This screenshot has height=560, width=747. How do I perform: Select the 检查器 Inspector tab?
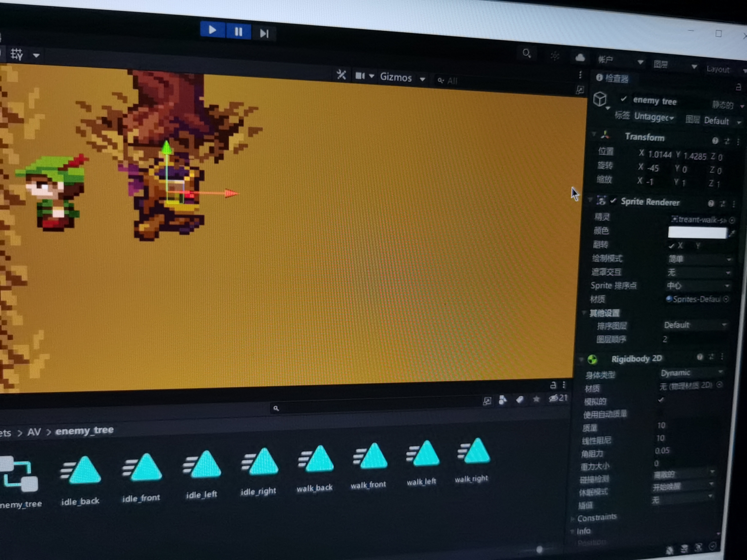[x=613, y=78]
